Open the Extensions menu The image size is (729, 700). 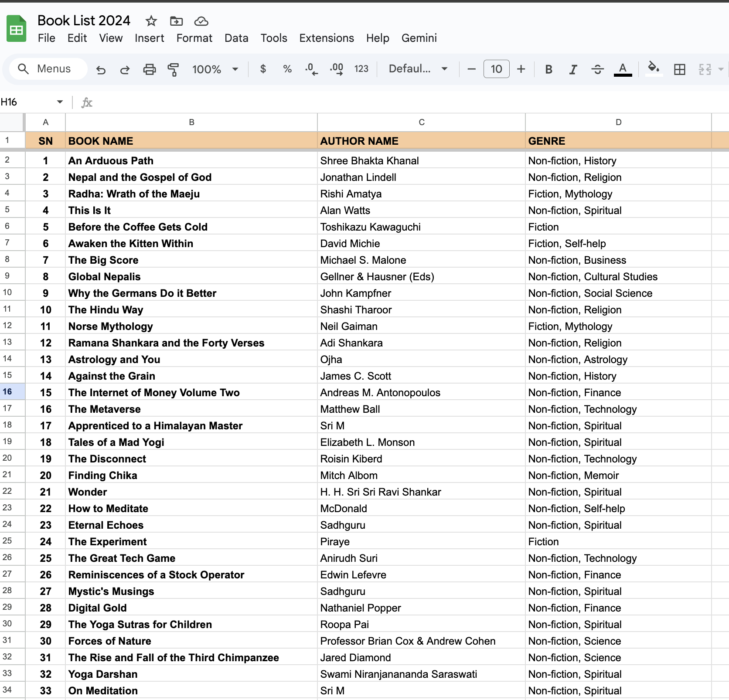(326, 38)
